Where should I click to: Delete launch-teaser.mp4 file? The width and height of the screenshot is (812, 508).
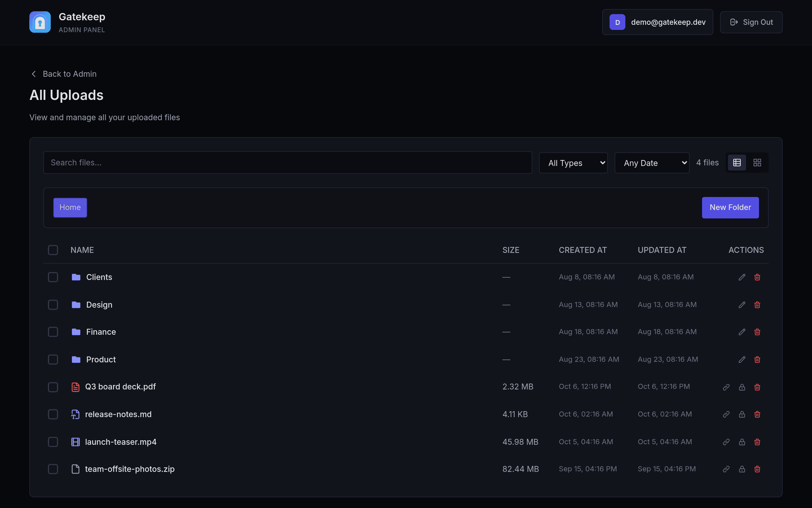point(757,442)
